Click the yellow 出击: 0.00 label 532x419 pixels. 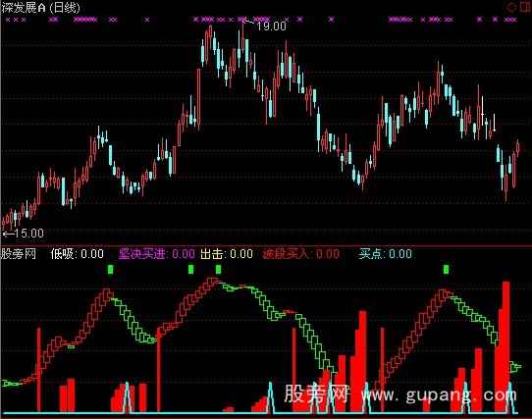point(227,254)
